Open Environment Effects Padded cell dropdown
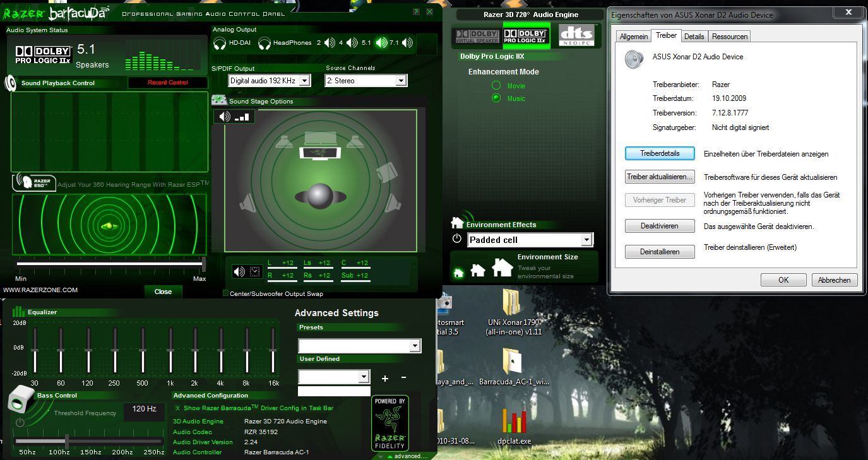868x460 pixels. click(x=586, y=240)
